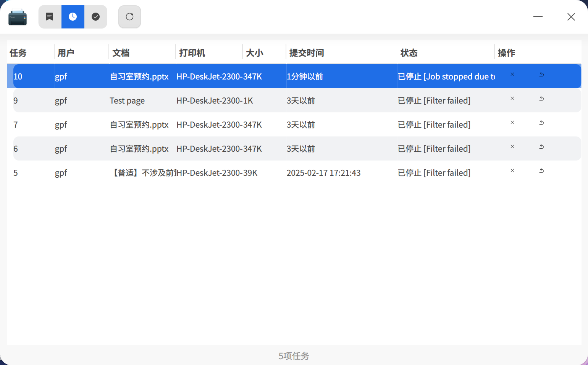Click HP-DeskJet-2300-39K printer cell
Screen dimensions: 588x365
(217, 173)
